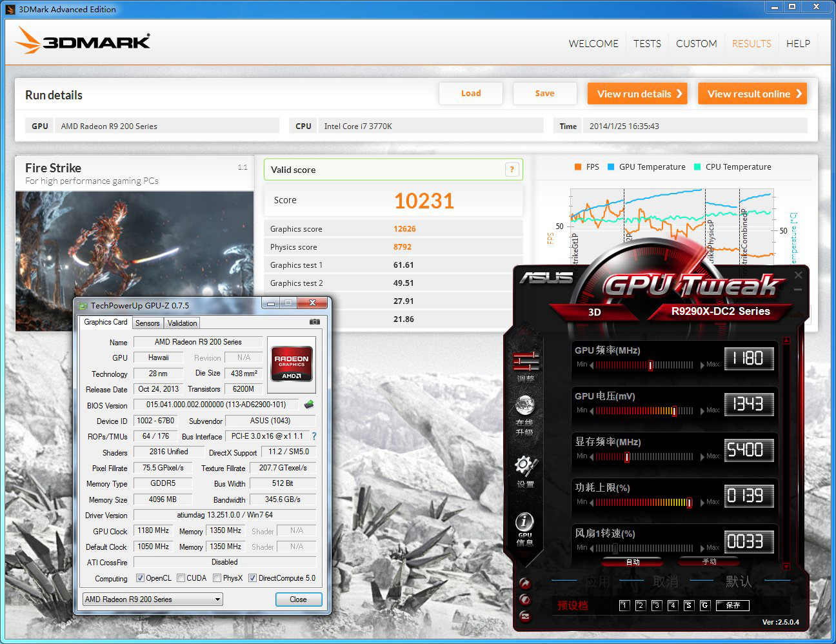Click the Save button in Run details

(544, 93)
